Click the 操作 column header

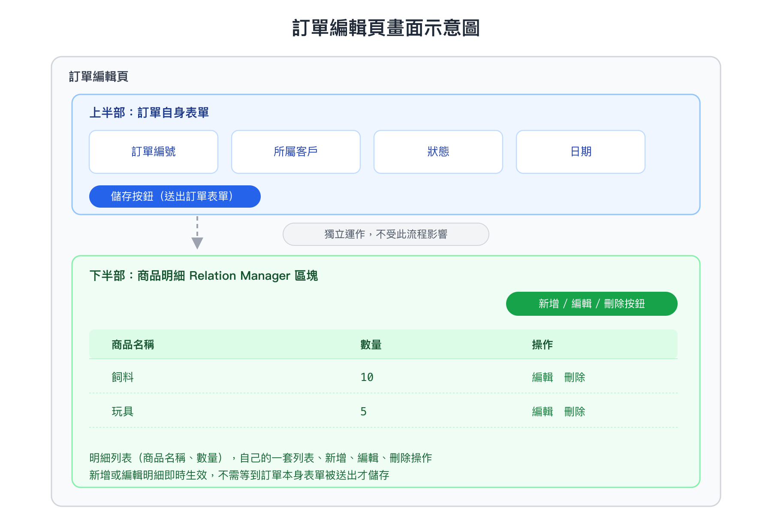click(543, 345)
